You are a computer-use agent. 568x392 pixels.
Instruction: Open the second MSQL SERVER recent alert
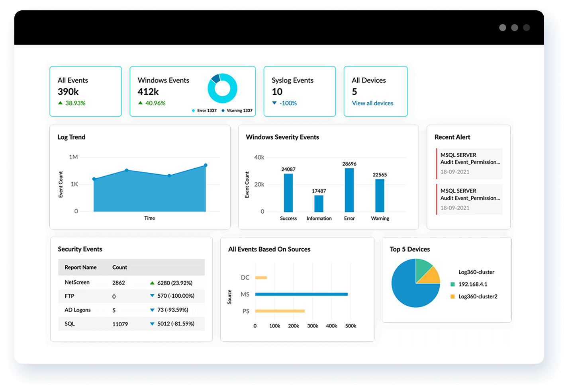tap(469, 199)
